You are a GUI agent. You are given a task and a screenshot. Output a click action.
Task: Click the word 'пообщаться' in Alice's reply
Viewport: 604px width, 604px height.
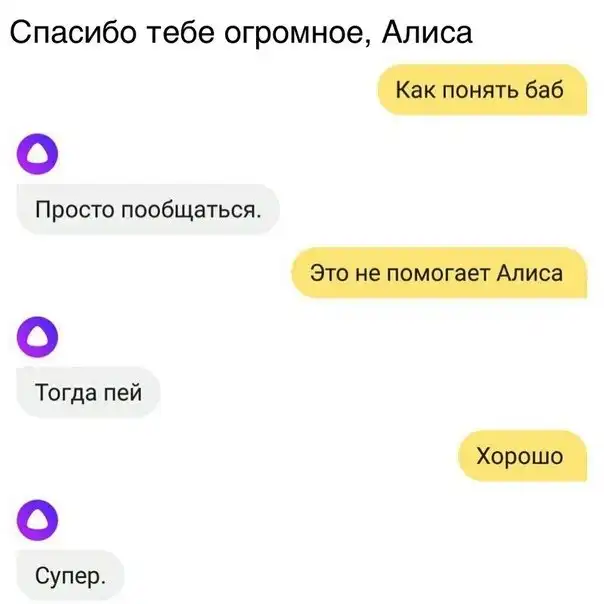[191, 210]
